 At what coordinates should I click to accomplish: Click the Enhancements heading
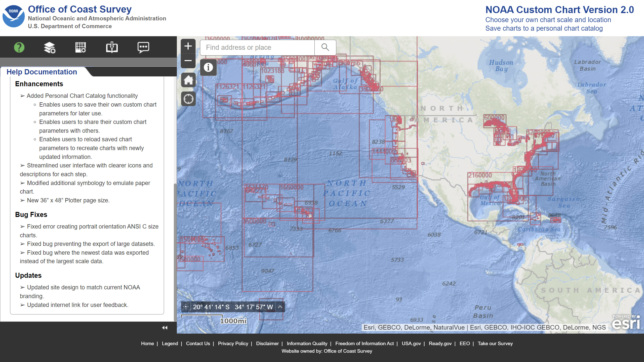pyautogui.click(x=39, y=84)
